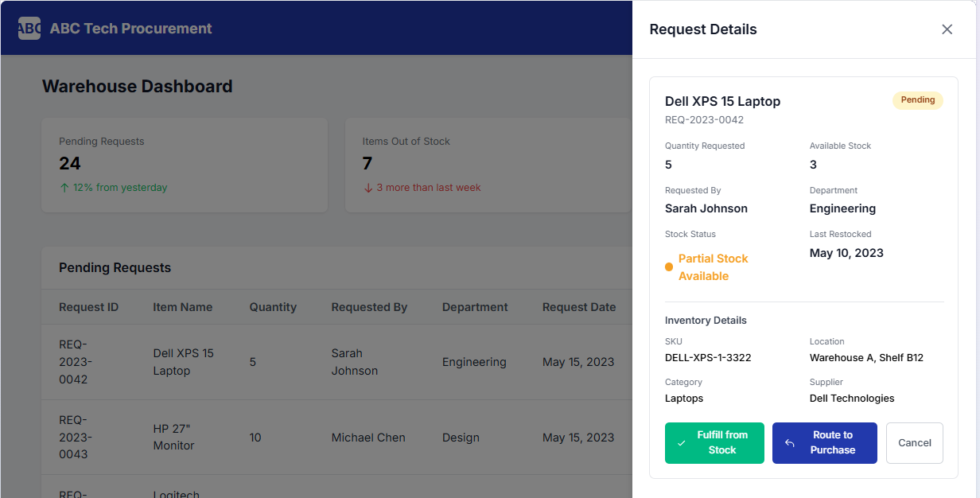Click the Warehouse Dashboard heading
Screen dimensions: 980x498
point(138,86)
